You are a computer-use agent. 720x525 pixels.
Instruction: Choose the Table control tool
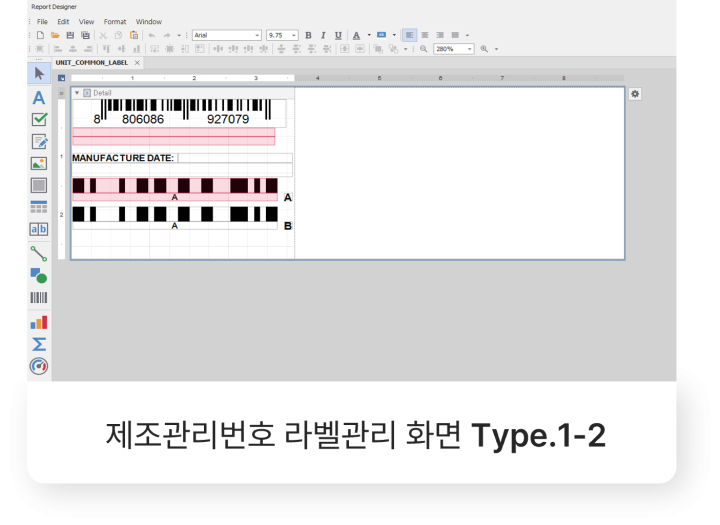click(39, 207)
